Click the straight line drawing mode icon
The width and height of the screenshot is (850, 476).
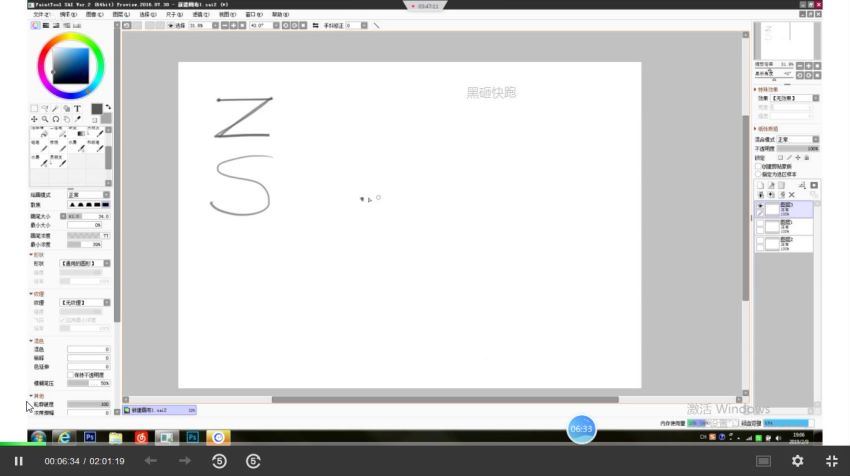coord(376,25)
